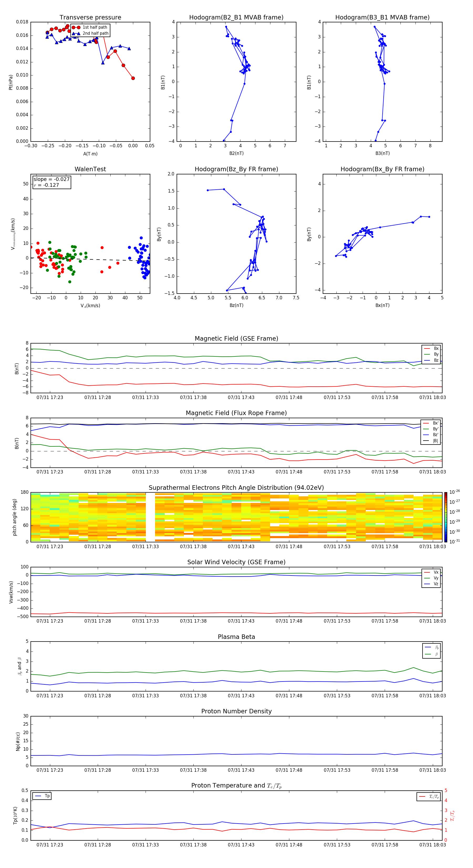Click "07/31 18:03" tick under proton temperature plot

point(433,845)
